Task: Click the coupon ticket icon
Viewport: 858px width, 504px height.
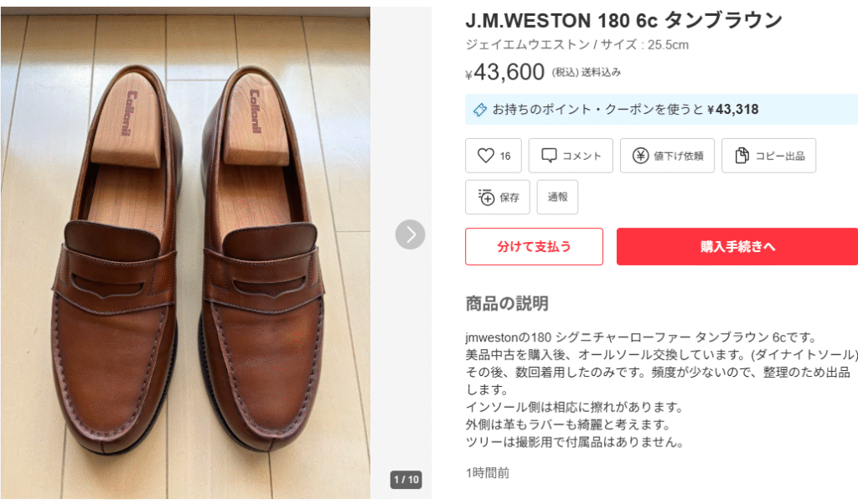Action: (480, 110)
